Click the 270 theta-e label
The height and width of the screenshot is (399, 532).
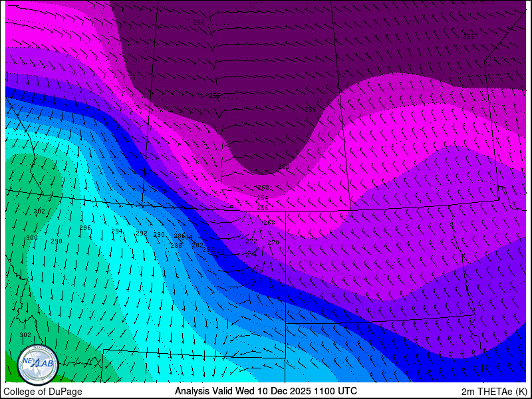[x=273, y=243]
